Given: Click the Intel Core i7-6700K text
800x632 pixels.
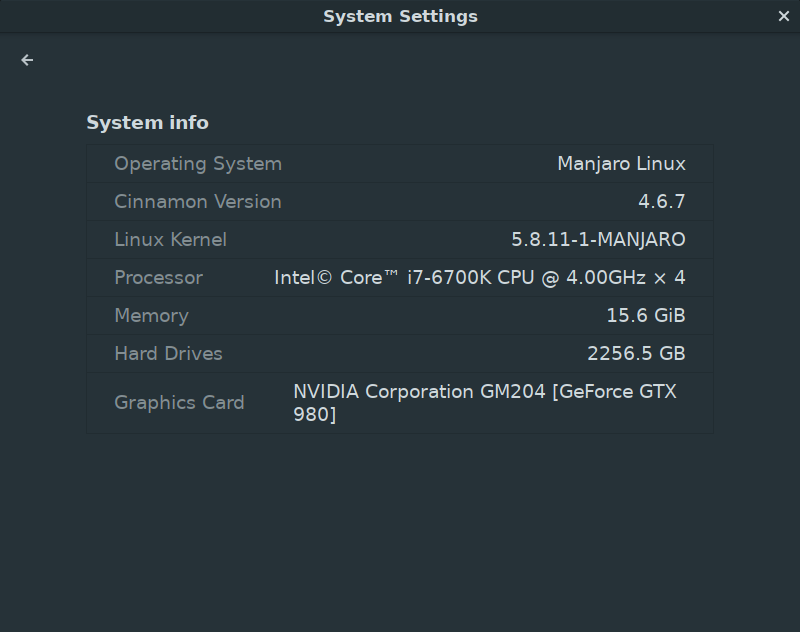Looking at the screenshot, I should tap(481, 277).
